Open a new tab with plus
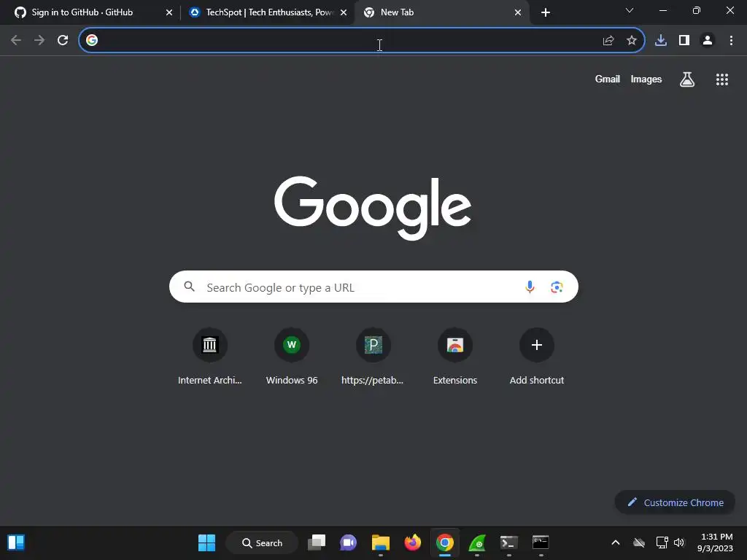This screenshot has width=747, height=560. 546,12
